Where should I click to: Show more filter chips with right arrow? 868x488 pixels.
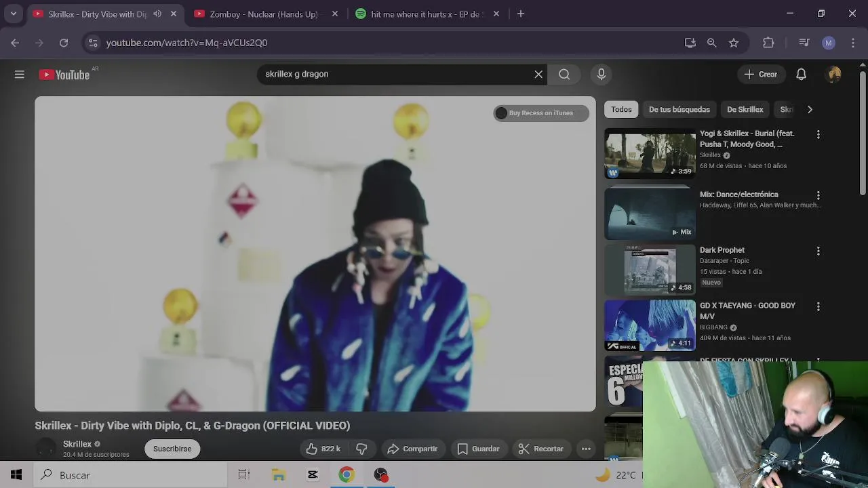pyautogui.click(x=810, y=109)
